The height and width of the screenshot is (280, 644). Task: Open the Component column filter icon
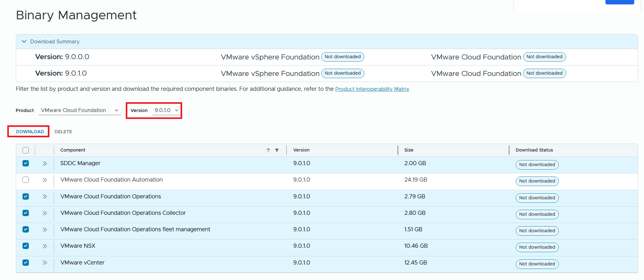coord(277,150)
